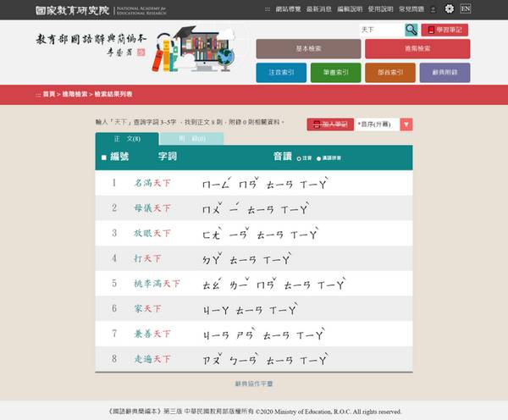Select the 注音 radio button

click(x=299, y=158)
